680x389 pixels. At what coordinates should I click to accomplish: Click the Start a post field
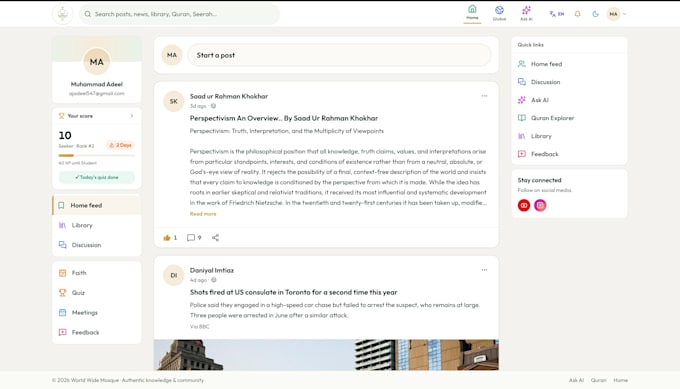[339, 55]
